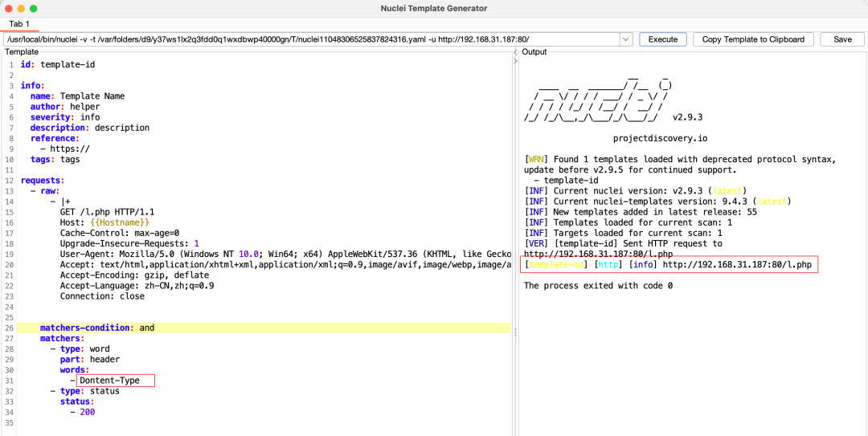Click the 'Connection: close' line
The image size is (868, 436).
(x=102, y=296)
